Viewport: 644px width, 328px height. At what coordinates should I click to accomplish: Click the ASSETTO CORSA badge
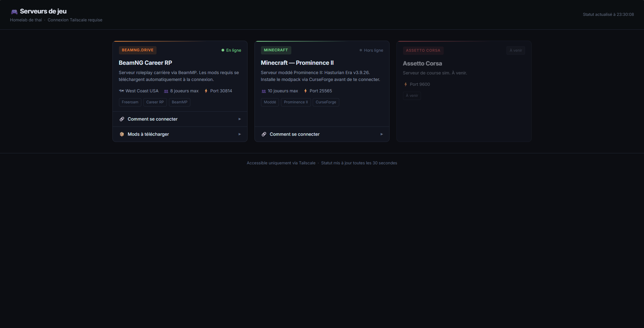pyautogui.click(x=423, y=51)
